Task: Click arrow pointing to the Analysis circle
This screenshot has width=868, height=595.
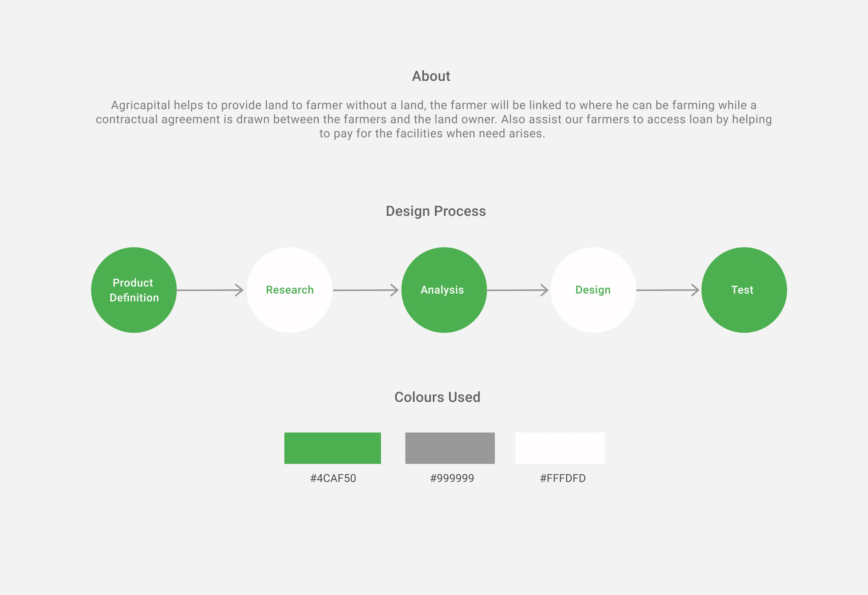Action: click(366, 290)
